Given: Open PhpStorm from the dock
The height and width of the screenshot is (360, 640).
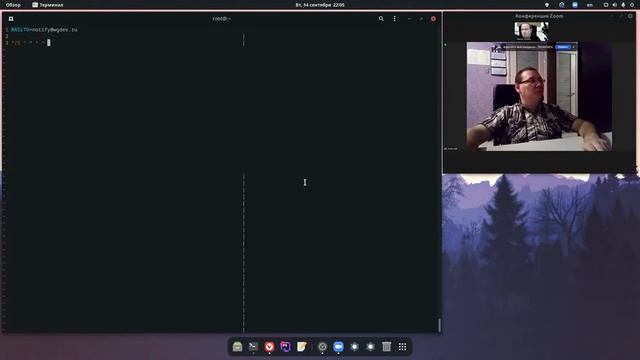Looking at the screenshot, I should pos(285,347).
